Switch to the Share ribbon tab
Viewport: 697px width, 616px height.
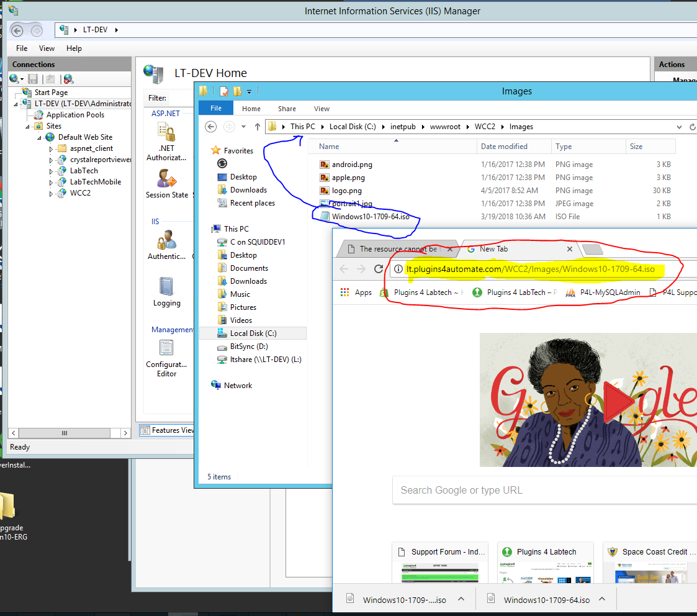(287, 109)
